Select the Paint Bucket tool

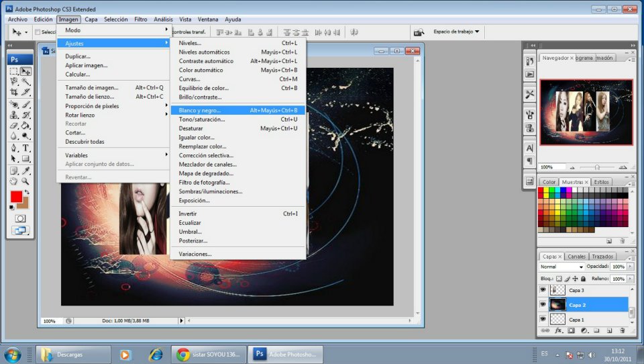(25, 126)
